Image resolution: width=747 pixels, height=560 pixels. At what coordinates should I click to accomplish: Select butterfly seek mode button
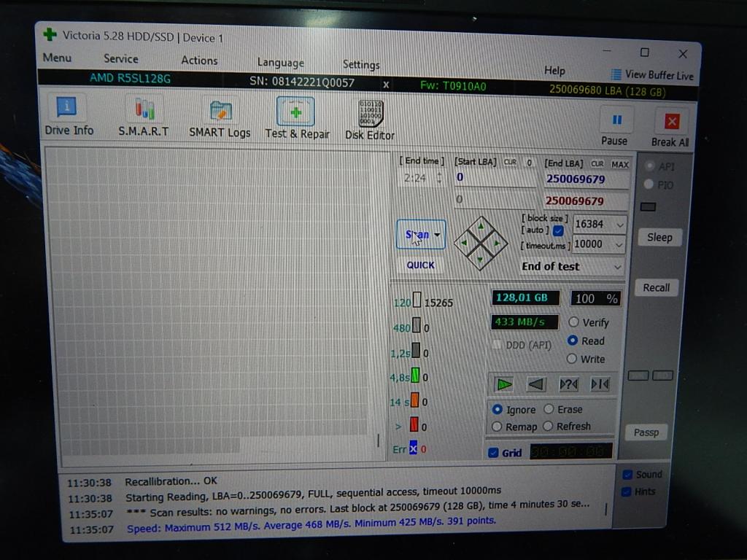[600, 384]
